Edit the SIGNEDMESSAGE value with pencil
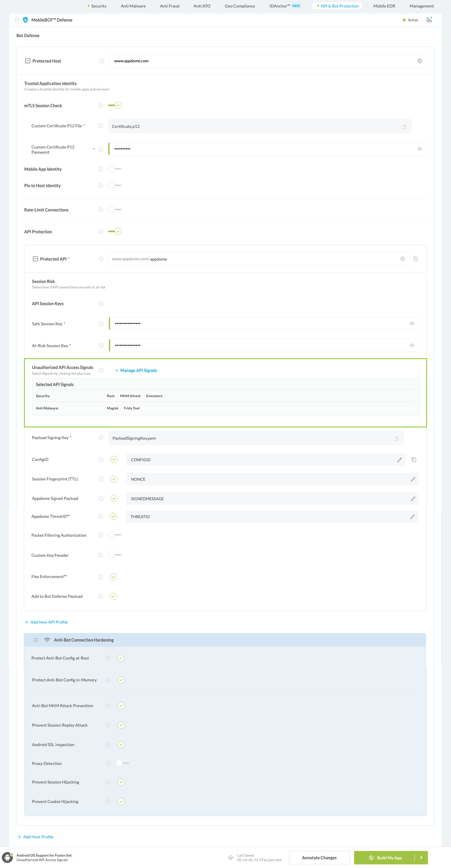Image resolution: width=451 pixels, height=868 pixels. coord(413,499)
